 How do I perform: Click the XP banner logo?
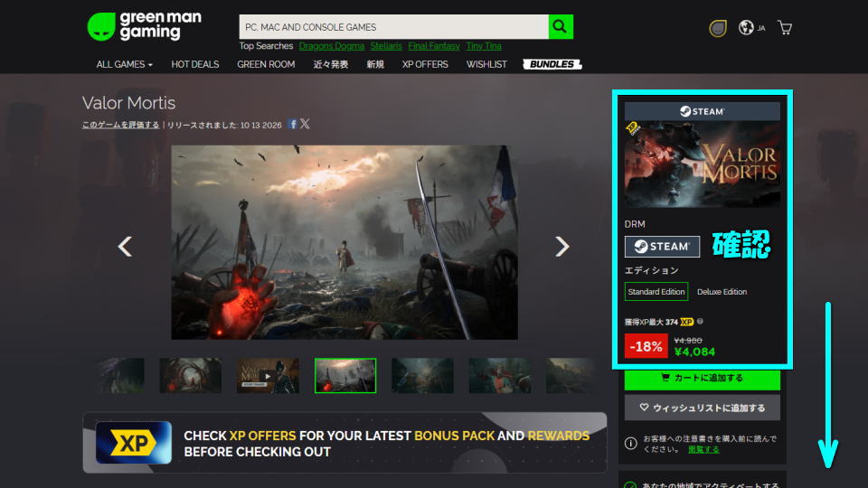[x=134, y=443]
